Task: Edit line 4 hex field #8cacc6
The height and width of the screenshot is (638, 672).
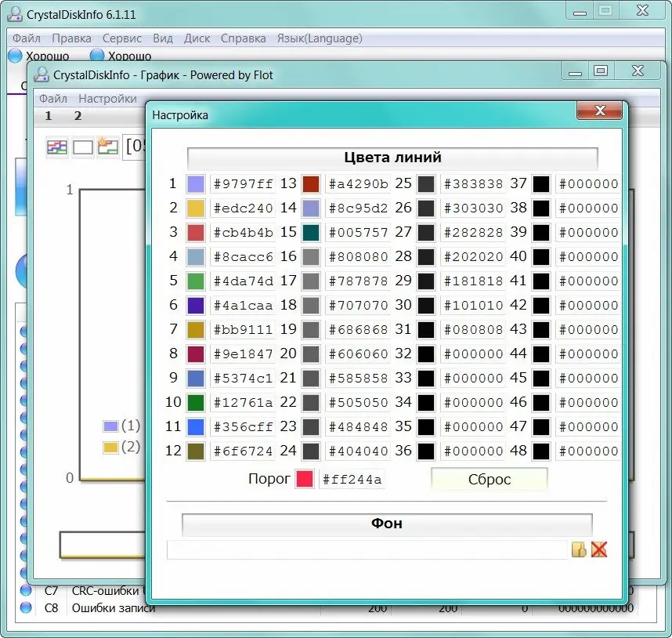Action: 243,257
